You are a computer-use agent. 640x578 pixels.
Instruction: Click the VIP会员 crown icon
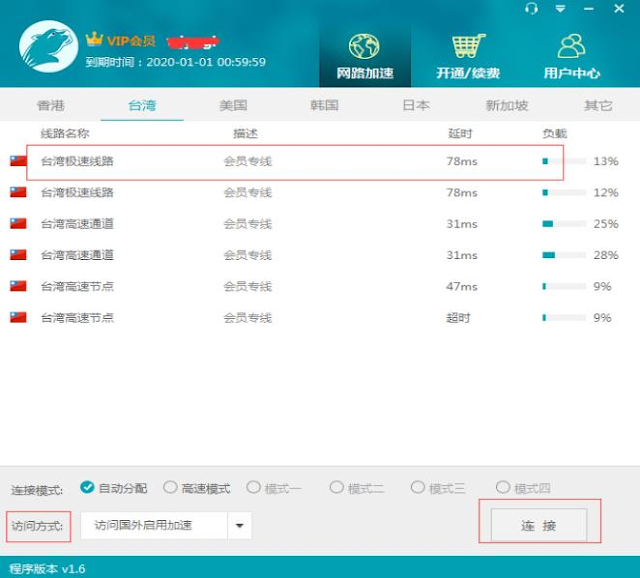click(x=95, y=40)
